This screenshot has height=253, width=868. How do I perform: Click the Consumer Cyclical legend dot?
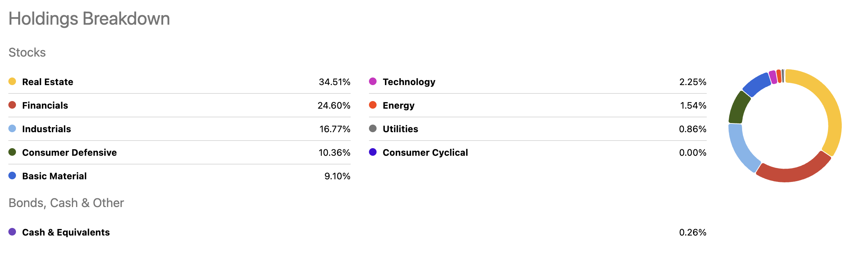tap(373, 152)
